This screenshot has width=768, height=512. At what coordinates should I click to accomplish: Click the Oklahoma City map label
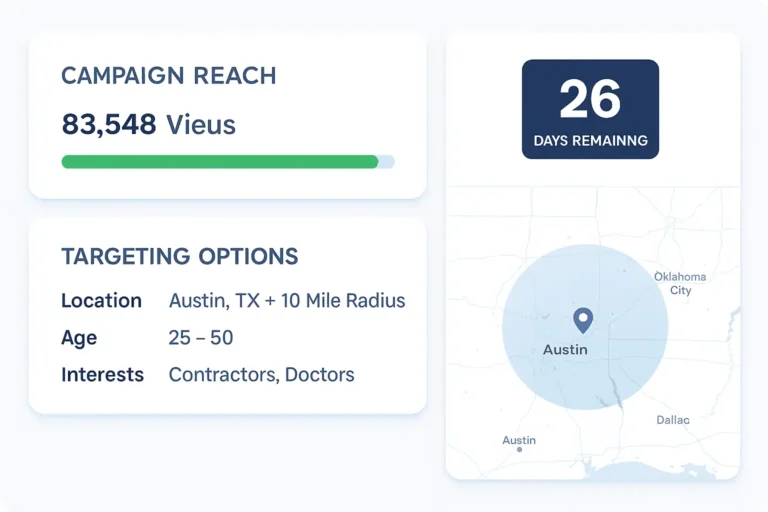680,283
